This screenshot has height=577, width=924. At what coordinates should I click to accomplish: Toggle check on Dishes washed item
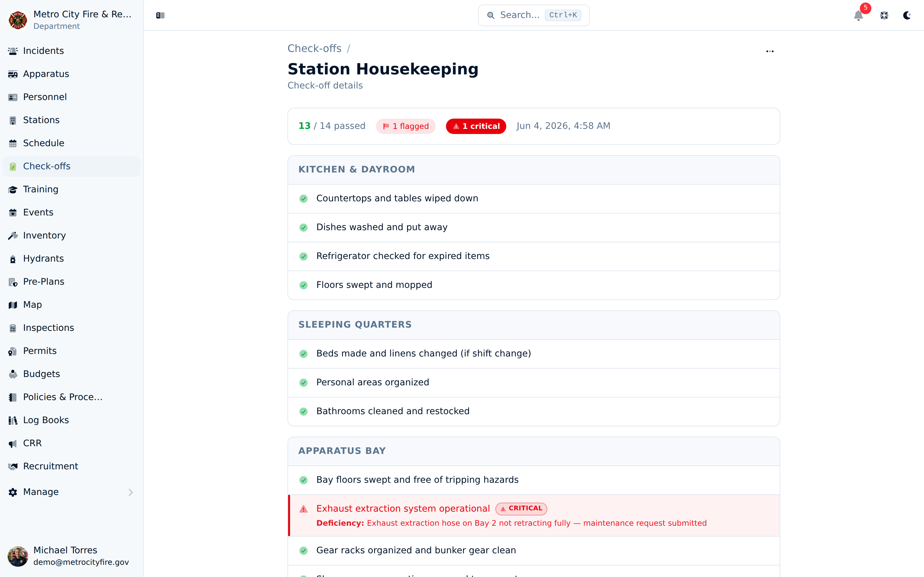(x=304, y=228)
